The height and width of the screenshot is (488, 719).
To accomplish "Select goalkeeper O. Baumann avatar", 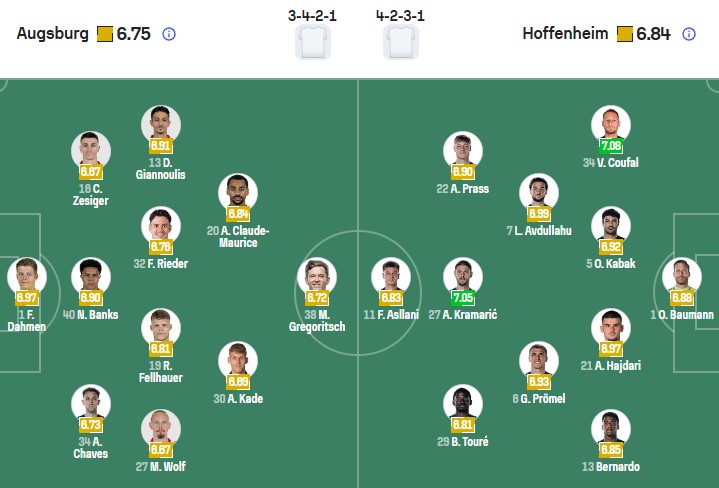I will click(681, 275).
